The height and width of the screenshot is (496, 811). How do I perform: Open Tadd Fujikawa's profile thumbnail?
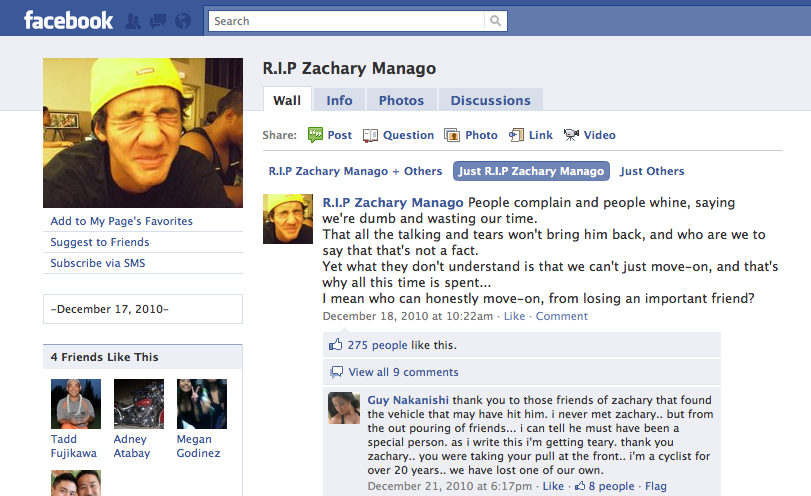pos(76,404)
